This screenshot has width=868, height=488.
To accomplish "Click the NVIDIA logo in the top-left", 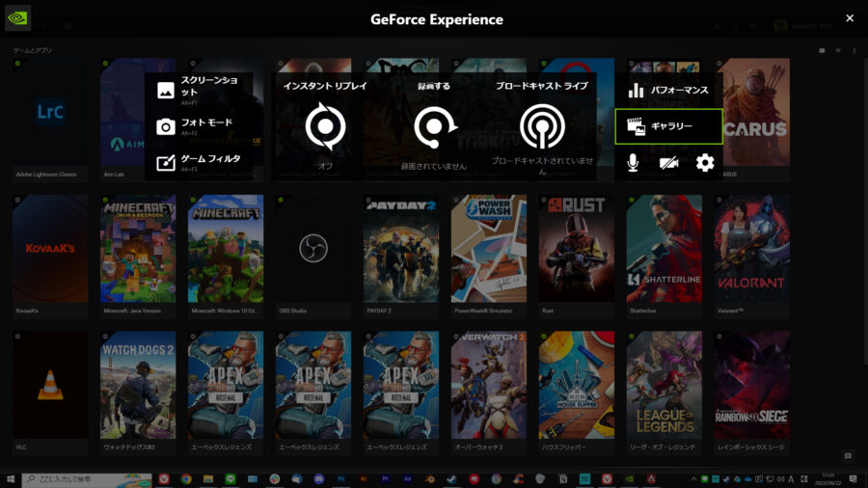I will [x=17, y=18].
